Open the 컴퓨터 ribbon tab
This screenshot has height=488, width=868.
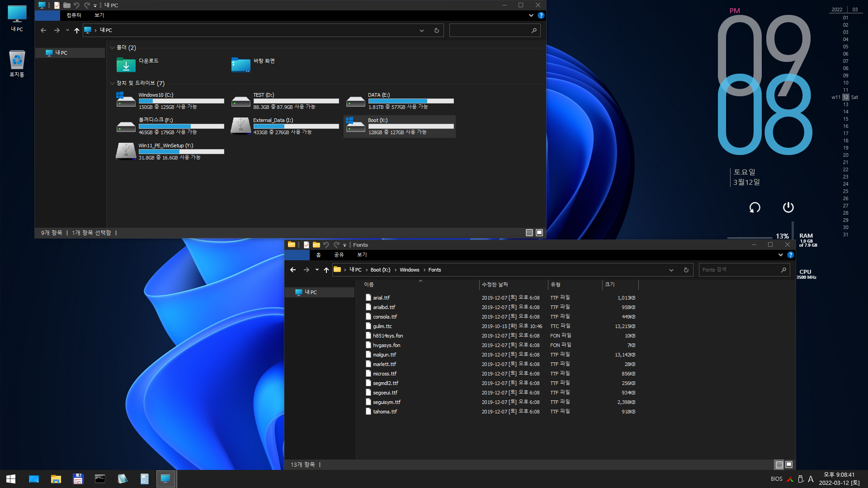pyautogui.click(x=74, y=15)
